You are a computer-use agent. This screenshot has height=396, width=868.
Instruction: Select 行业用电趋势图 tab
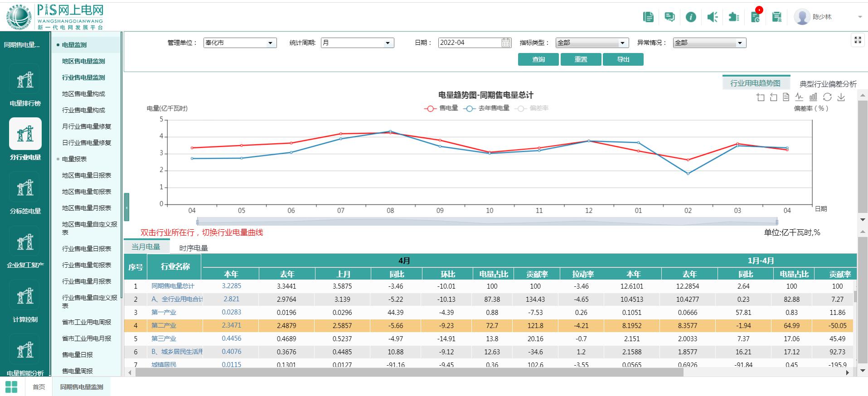point(755,83)
